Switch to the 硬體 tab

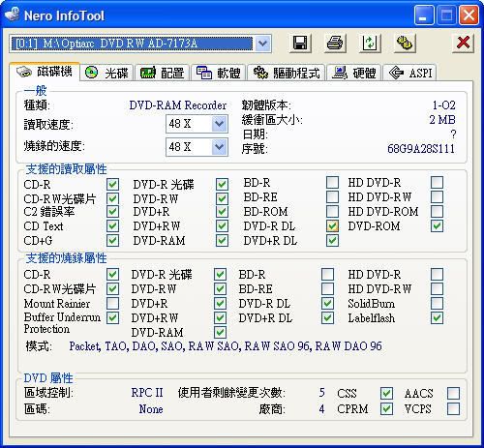354,73
